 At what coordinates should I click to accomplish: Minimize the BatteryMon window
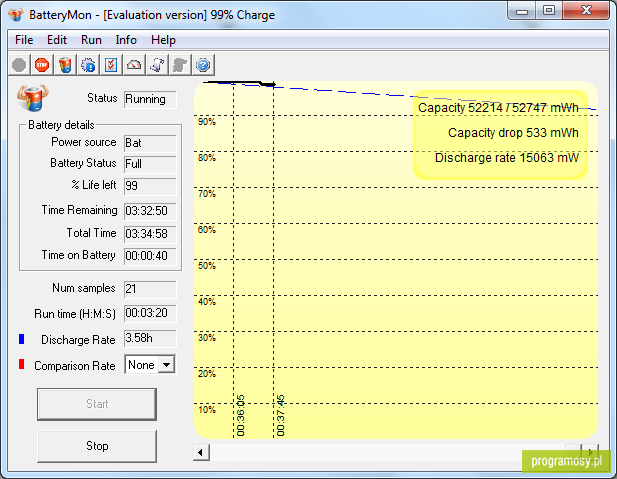tap(522, 11)
